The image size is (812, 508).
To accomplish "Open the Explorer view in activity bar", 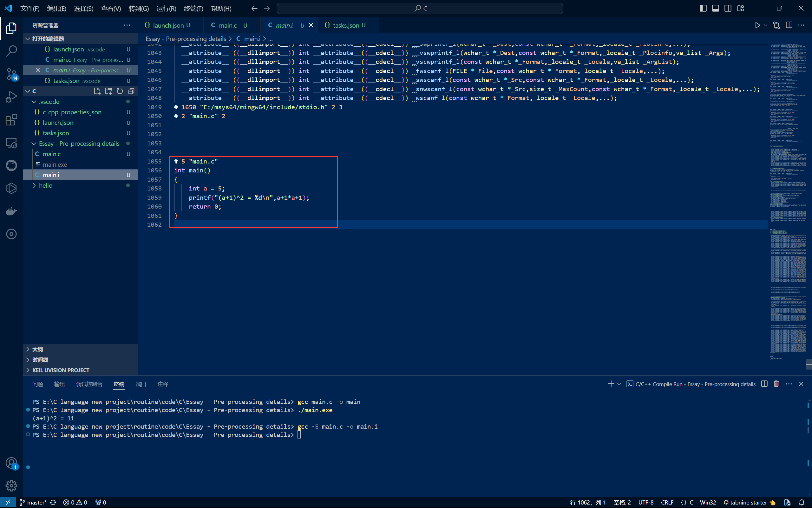I will 11,28.
